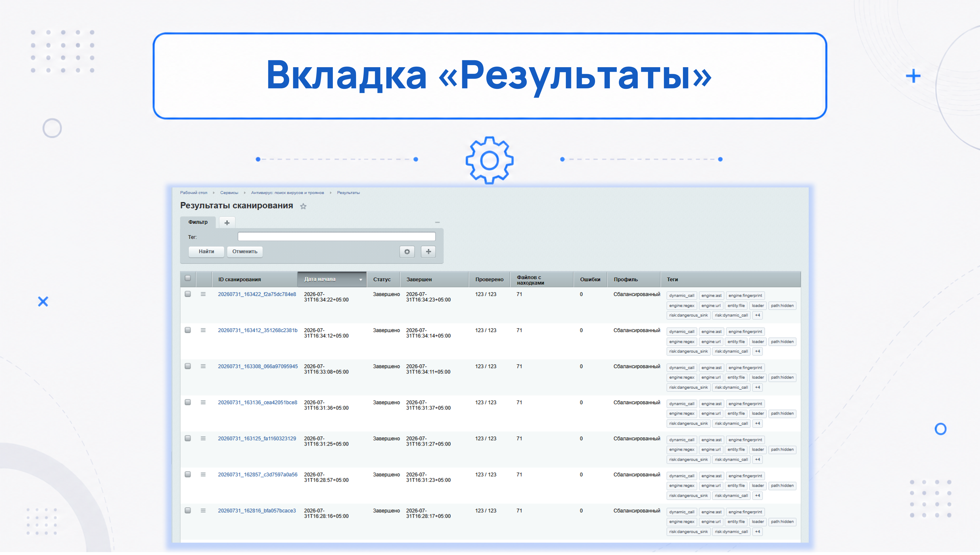Sort by Профиль column header
This screenshot has width=980, height=555.
tap(634, 279)
